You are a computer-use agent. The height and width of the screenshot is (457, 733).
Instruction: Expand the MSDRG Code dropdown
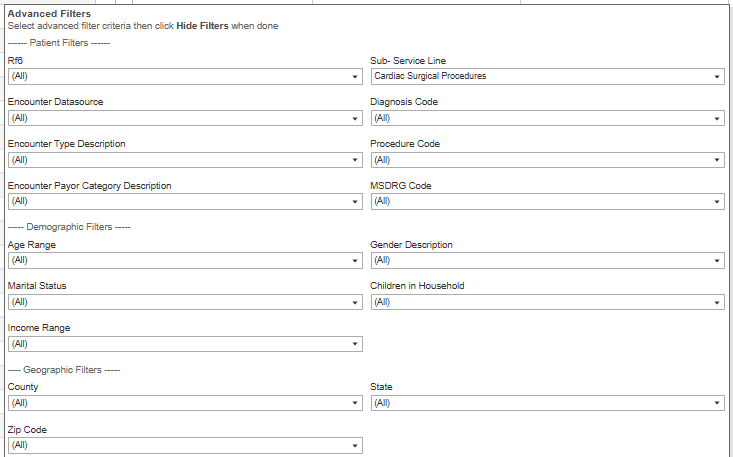click(x=546, y=202)
